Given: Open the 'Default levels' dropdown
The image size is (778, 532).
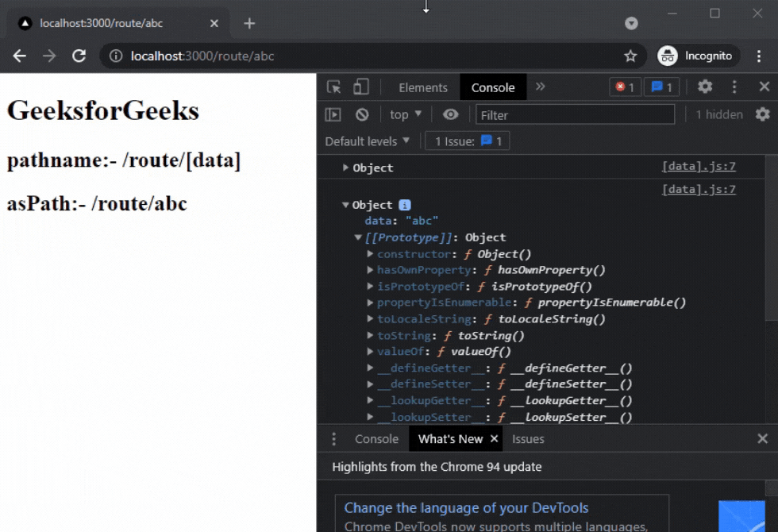Looking at the screenshot, I should [x=366, y=141].
